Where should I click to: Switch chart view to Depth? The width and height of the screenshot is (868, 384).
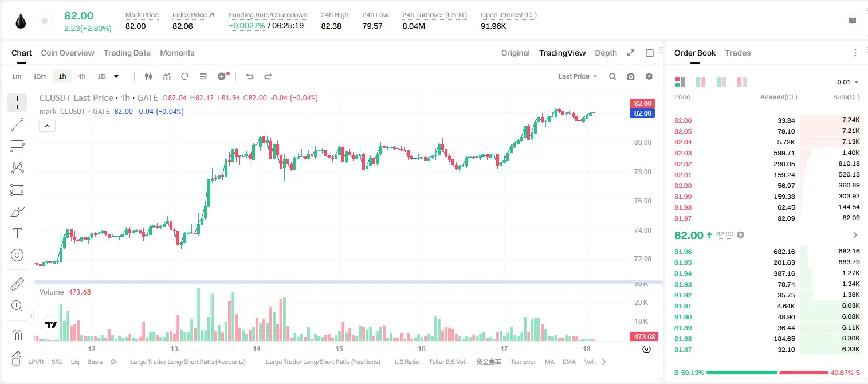pyautogui.click(x=606, y=53)
